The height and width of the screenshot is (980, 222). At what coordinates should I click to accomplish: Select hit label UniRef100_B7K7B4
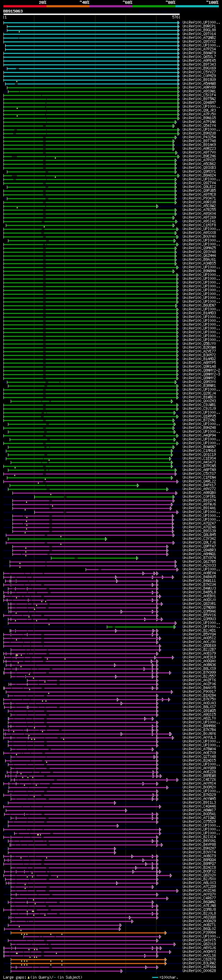199,730
